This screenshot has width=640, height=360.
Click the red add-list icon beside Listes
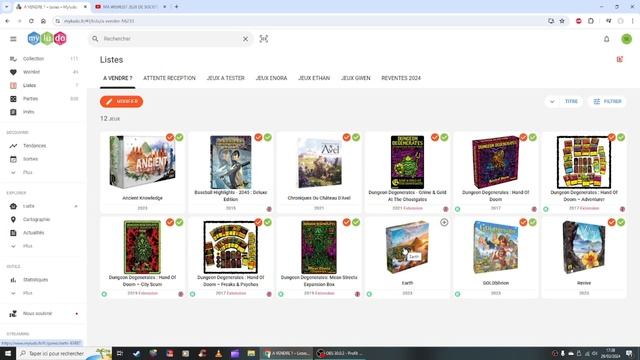tap(620, 60)
